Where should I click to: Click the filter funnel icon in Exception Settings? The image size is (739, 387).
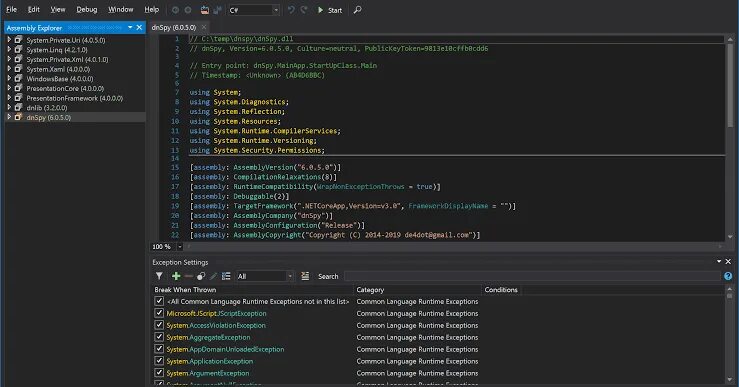[159, 276]
